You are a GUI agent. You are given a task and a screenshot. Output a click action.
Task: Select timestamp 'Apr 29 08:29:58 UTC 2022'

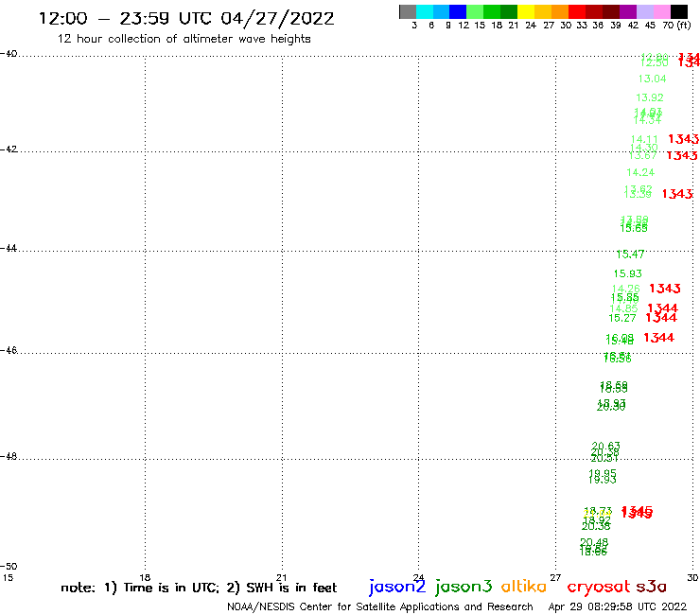(618, 606)
